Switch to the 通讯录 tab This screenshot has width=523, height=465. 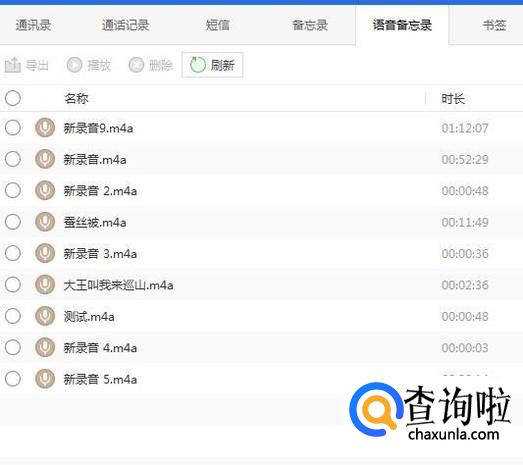point(33,25)
